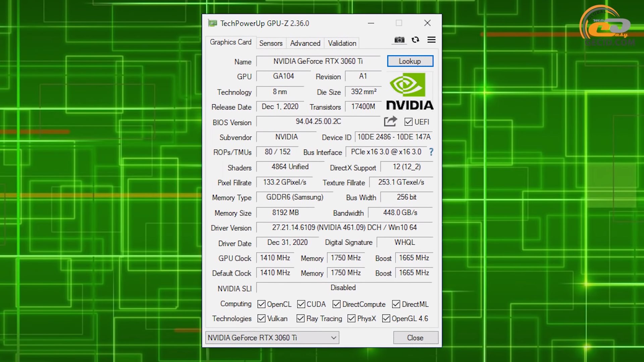Click the Default Clock row Boost 1665 MHz field
This screenshot has height=362, width=644.
[414, 273]
